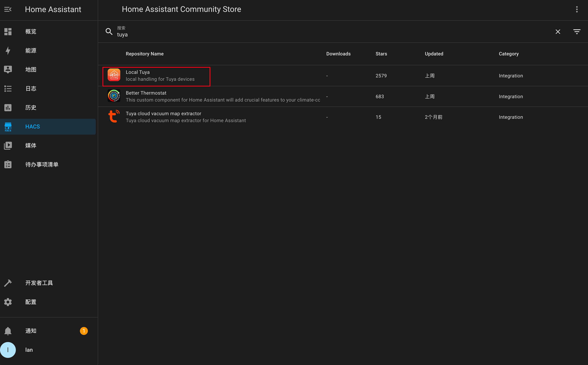Viewport: 588px width, 365px height.
Task: Collapse the sidebar with the menu icon
Action: coord(8,10)
